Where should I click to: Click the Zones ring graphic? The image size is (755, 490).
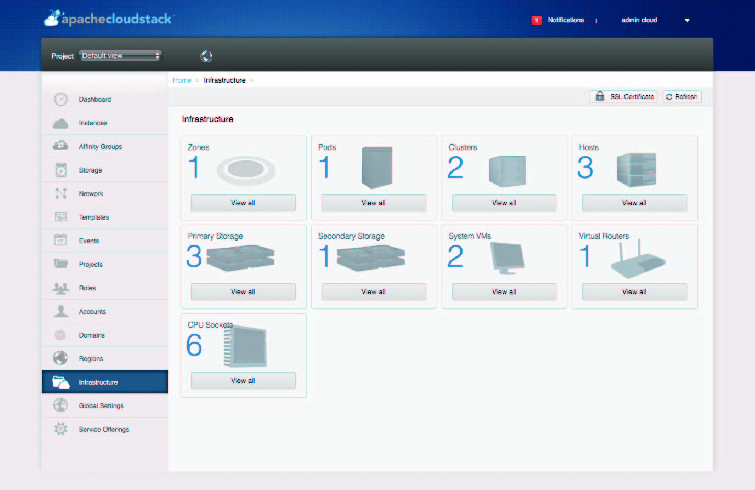click(x=246, y=170)
